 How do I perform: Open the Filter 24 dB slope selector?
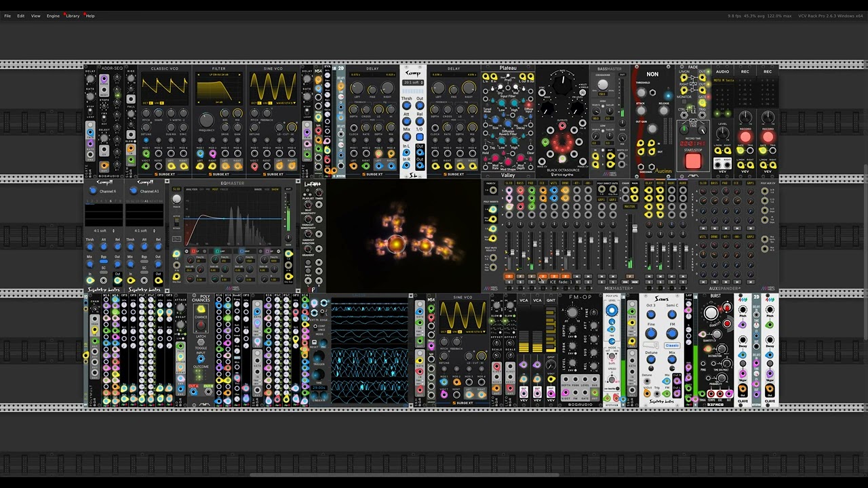point(218,102)
